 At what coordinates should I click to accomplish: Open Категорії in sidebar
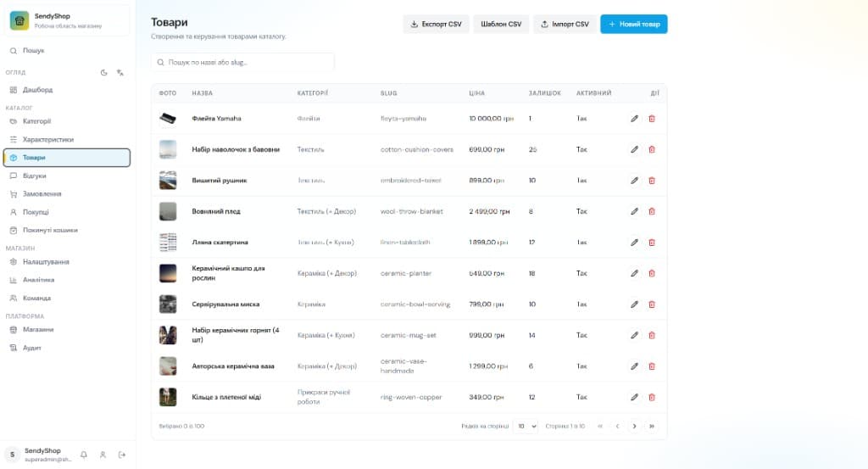(x=66, y=121)
